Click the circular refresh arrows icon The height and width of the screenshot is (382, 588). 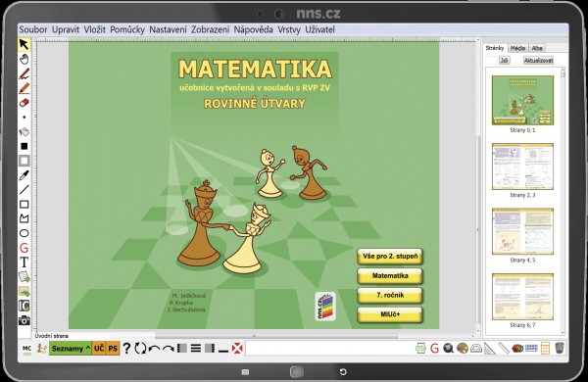(x=140, y=349)
